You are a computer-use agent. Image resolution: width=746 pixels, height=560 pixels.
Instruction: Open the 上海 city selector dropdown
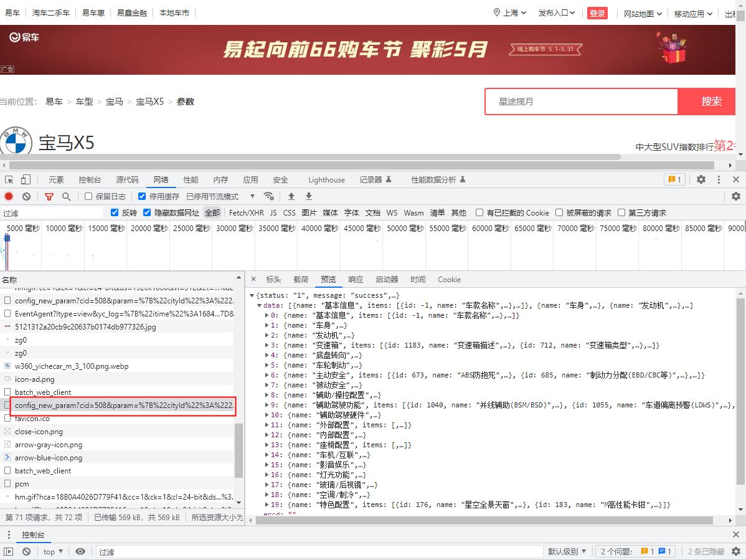point(509,13)
